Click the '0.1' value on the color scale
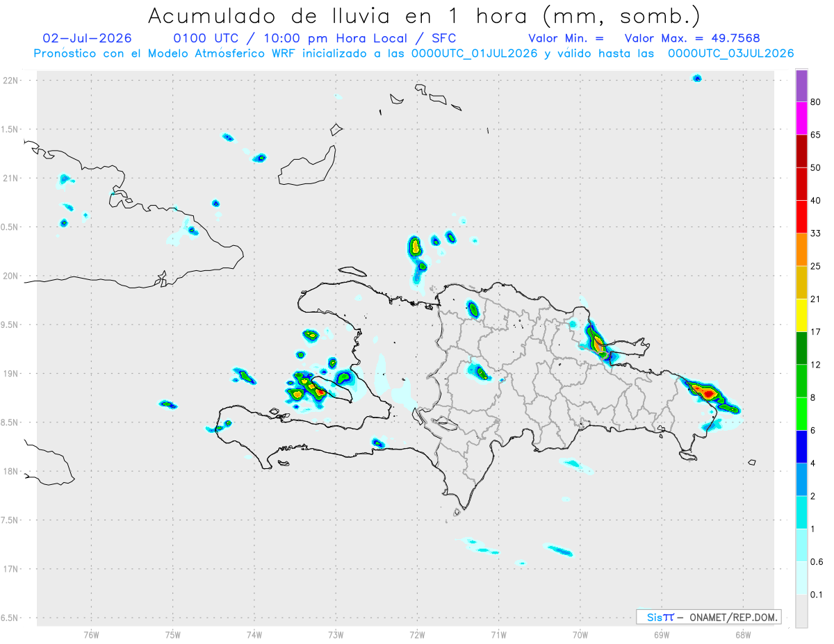This screenshot has width=834, height=644. [x=817, y=595]
